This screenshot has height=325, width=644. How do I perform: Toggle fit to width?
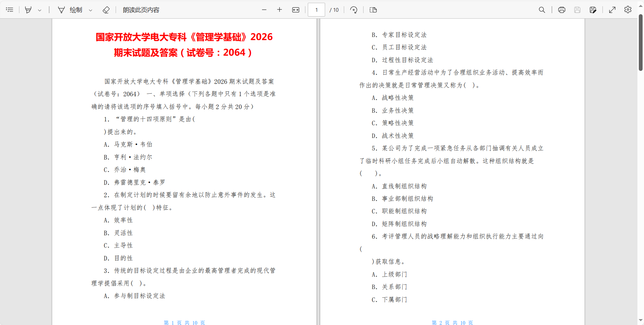[x=296, y=10]
